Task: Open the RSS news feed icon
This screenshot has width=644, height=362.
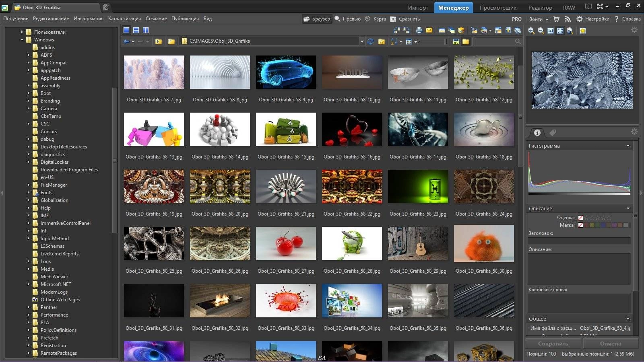Action: pyautogui.click(x=568, y=19)
